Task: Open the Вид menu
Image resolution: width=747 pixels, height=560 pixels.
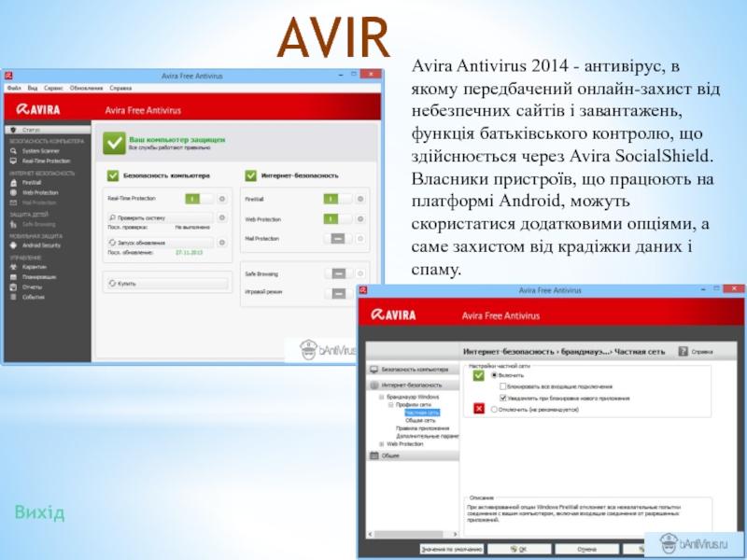Action: pos(33,88)
